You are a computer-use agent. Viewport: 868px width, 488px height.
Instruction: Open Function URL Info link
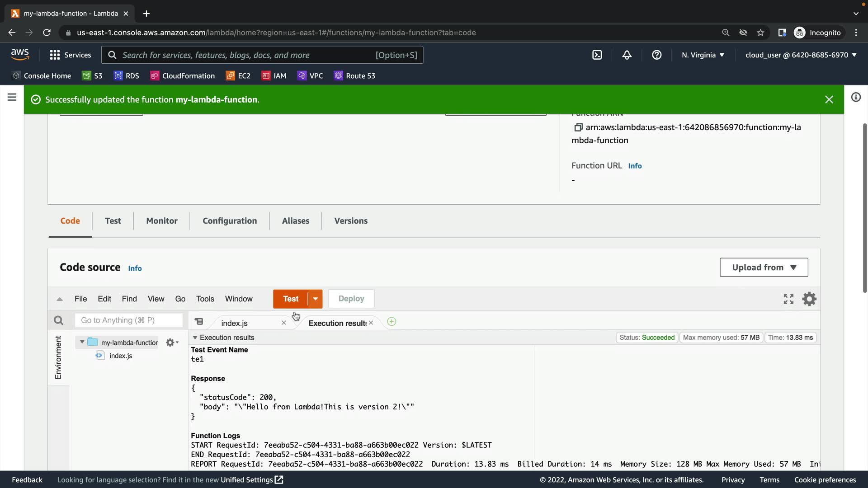click(635, 166)
